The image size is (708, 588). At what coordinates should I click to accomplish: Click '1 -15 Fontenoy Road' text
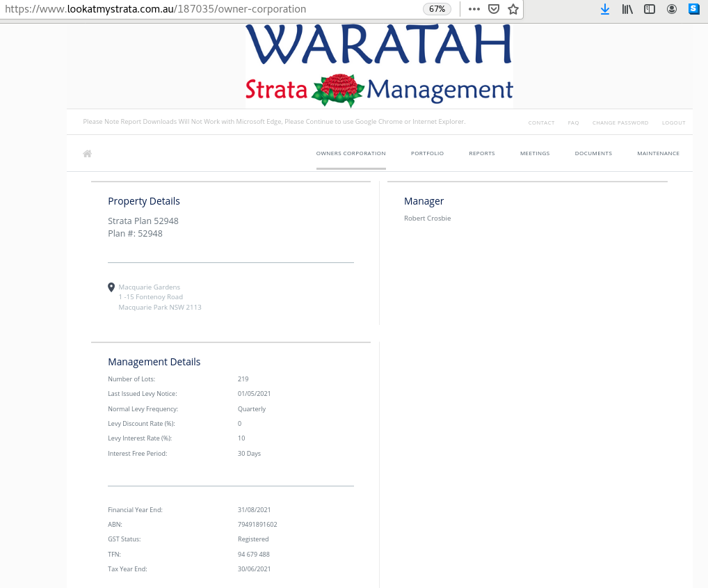[150, 297]
